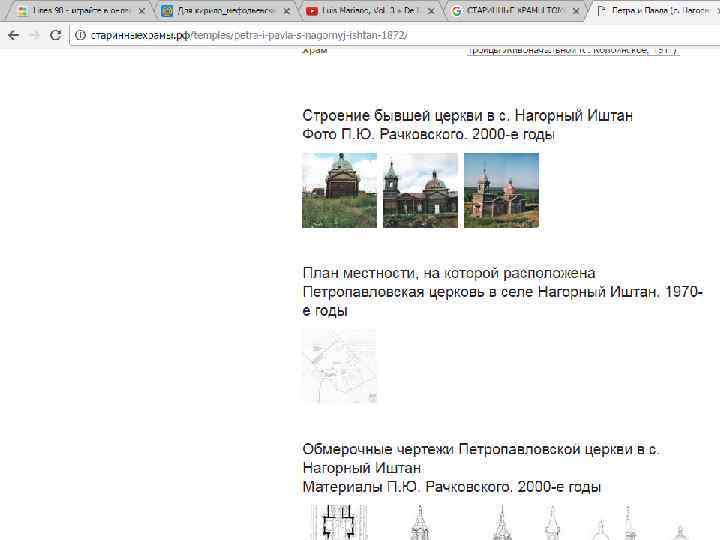Close the Lines 98 tab
Viewport: 720px width, 540px height.
(x=142, y=11)
